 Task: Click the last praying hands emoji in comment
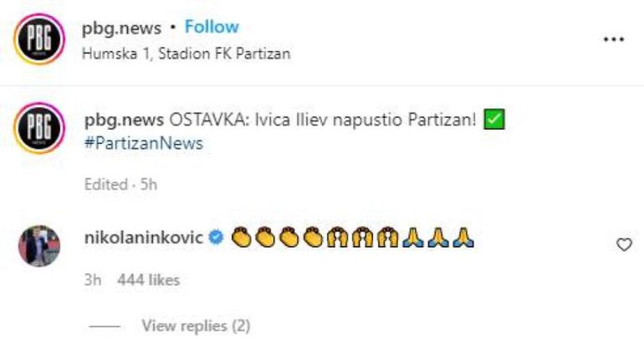tap(464, 239)
